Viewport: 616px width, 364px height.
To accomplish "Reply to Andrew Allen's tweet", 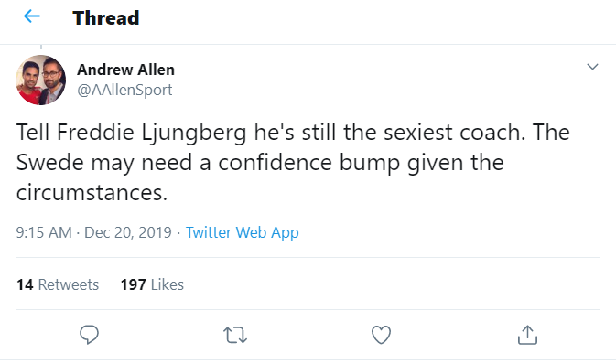I will tap(89, 335).
